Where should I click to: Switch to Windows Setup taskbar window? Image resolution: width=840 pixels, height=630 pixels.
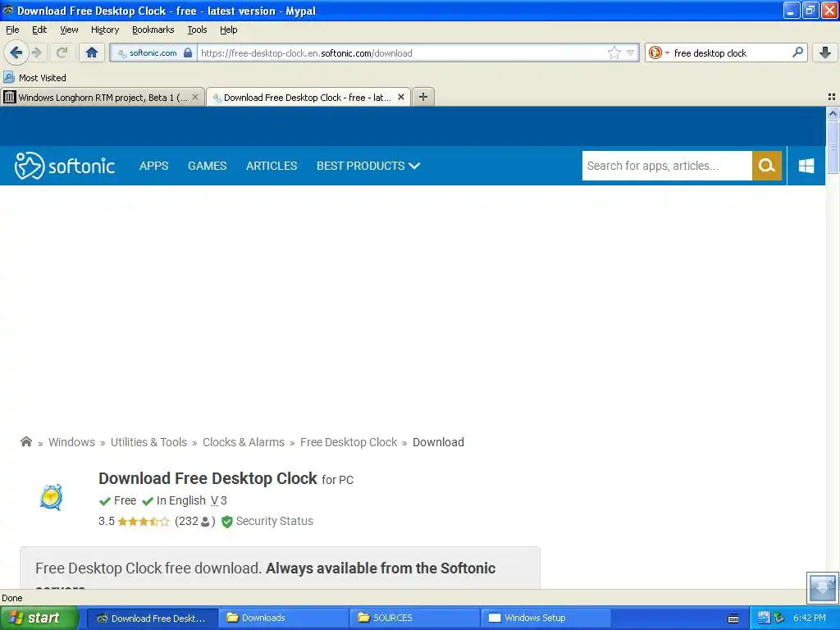pos(546,618)
